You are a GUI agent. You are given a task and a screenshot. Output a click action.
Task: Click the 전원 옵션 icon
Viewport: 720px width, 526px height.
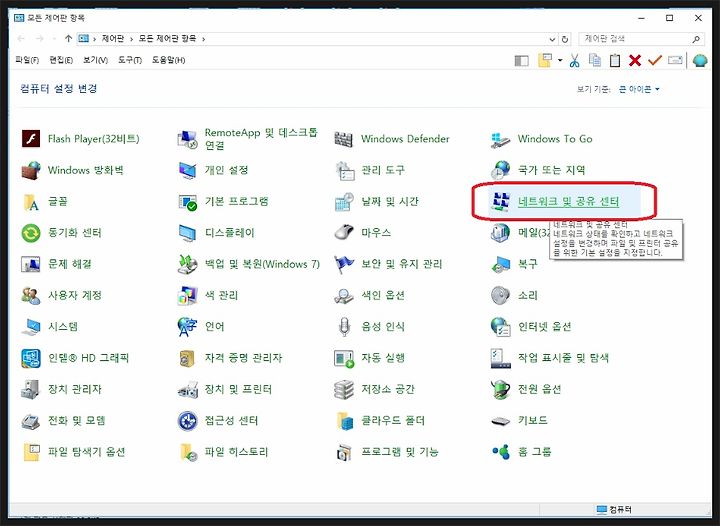[501, 389]
